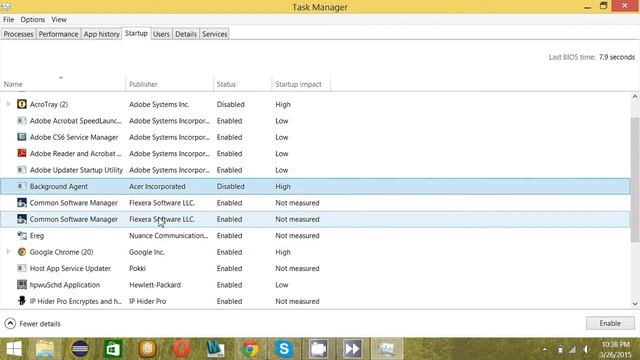
Task: Click the AcroTray app icon
Action: point(22,104)
